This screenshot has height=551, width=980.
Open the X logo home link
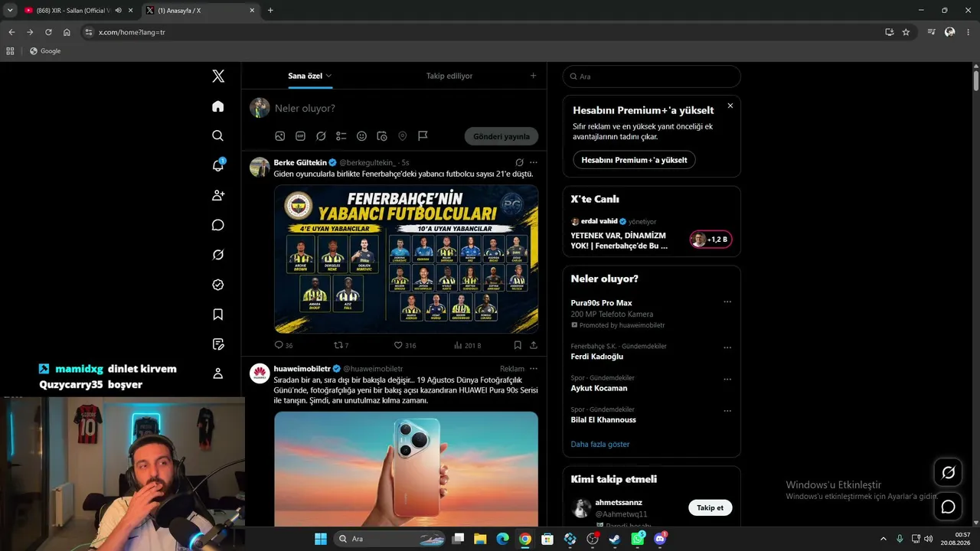click(x=218, y=76)
